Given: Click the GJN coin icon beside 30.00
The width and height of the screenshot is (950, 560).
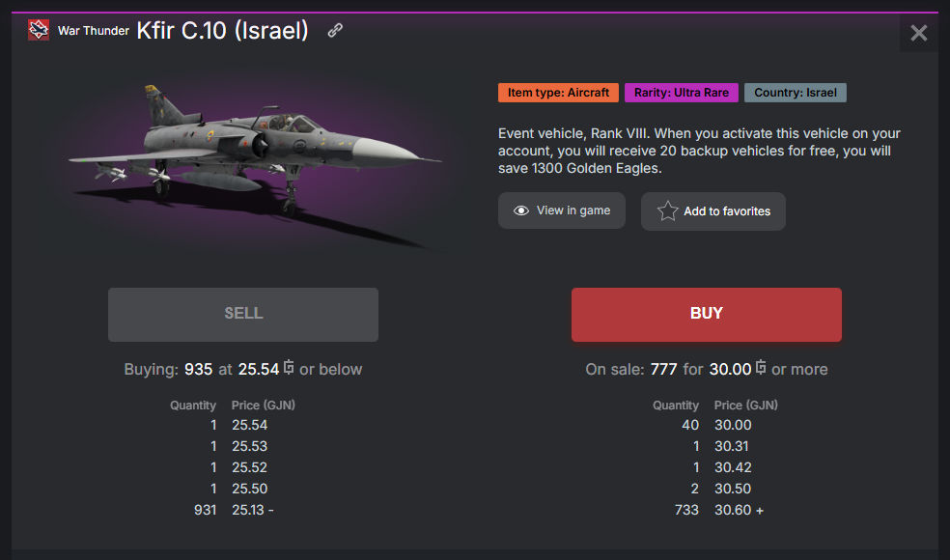Looking at the screenshot, I should click(761, 368).
